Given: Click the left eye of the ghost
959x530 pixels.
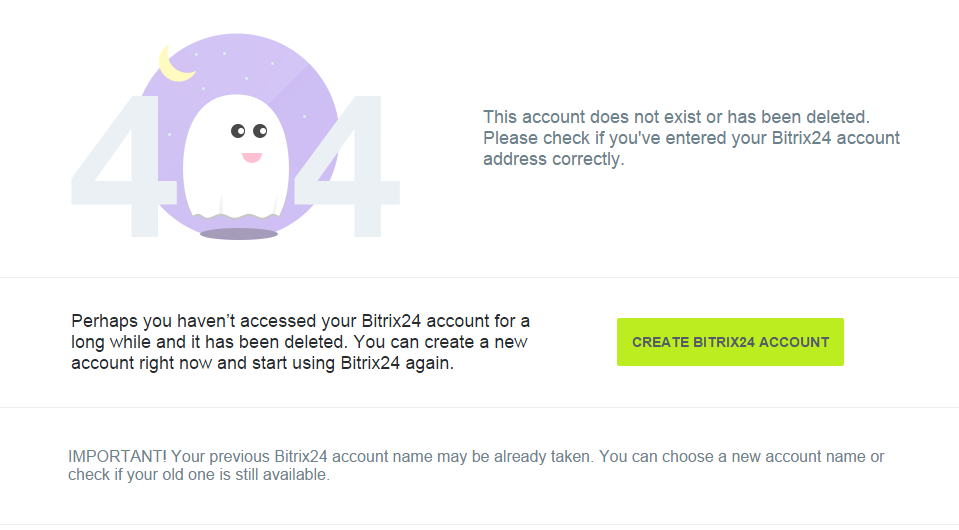Looking at the screenshot, I should [238, 131].
